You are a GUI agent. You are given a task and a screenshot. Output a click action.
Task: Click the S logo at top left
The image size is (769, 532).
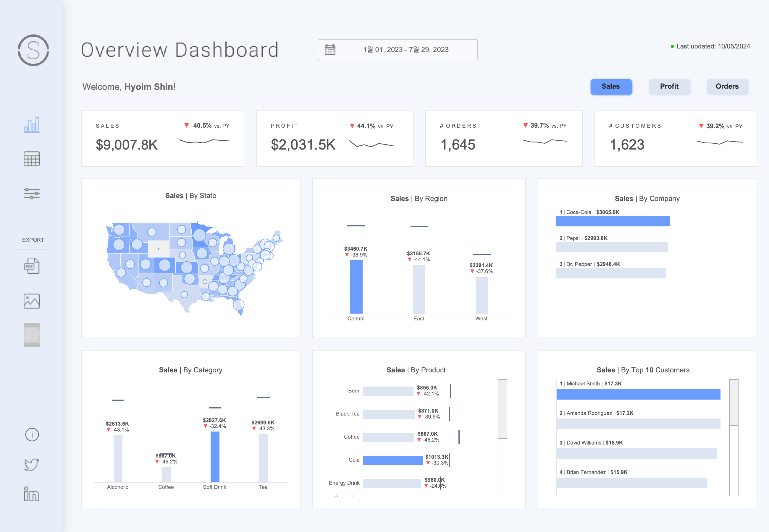coord(33,50)
